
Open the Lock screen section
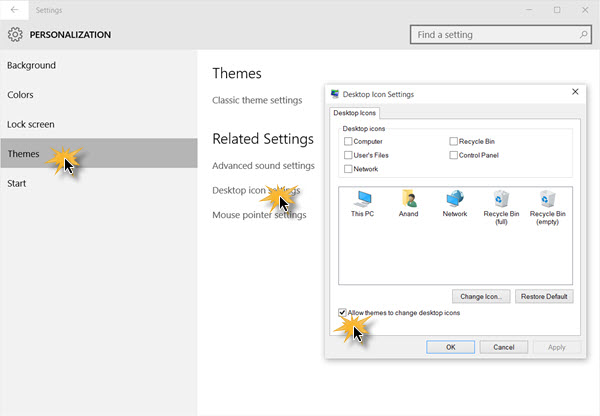[x=31, y=124]
